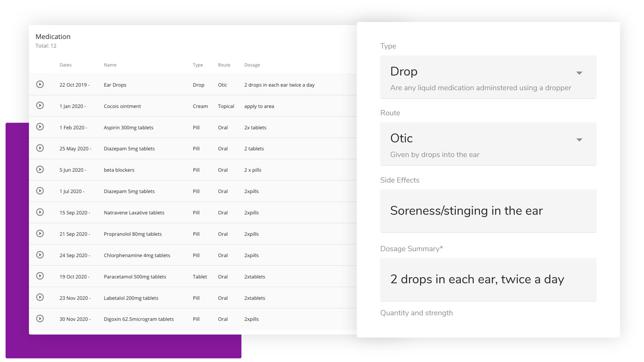Click the Tablet type cell
The height and width of the screenshot is (362, 644).
click(x=200, y=277)
